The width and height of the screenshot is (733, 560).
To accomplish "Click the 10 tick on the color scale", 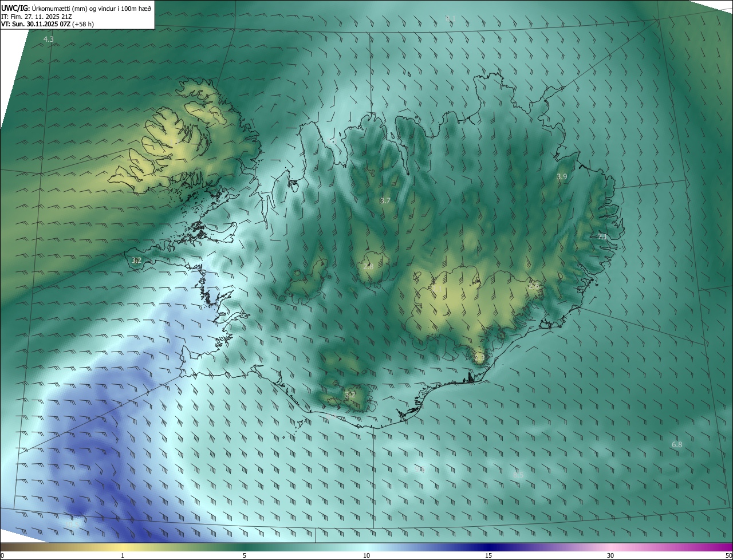I will point(366,555).
